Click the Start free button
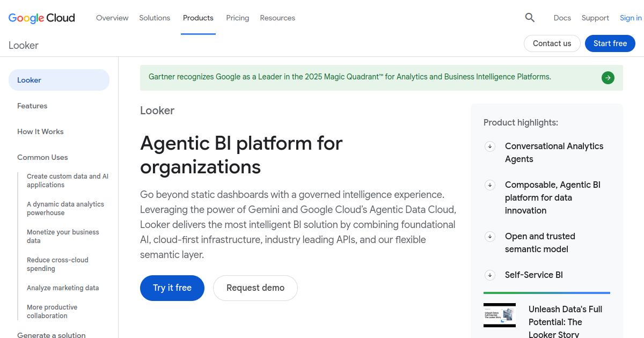Image resolution: width=644 pixels, height=338 pixels. 610,43
